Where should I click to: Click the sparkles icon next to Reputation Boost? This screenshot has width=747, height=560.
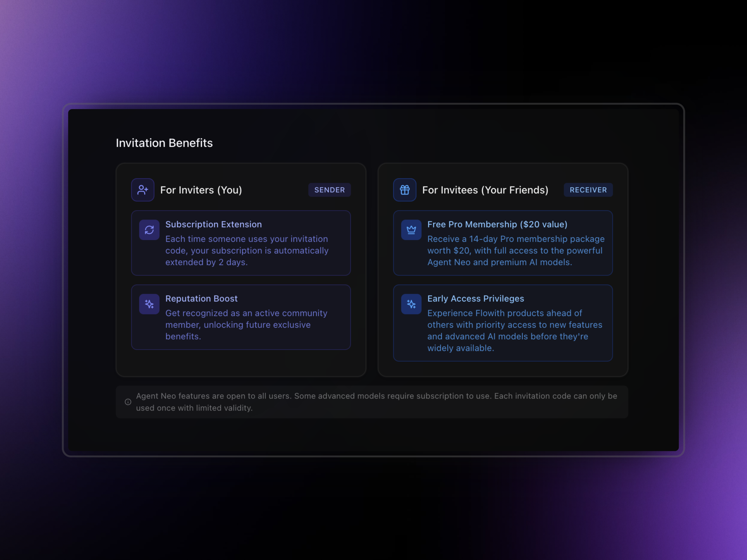point(149,304)
